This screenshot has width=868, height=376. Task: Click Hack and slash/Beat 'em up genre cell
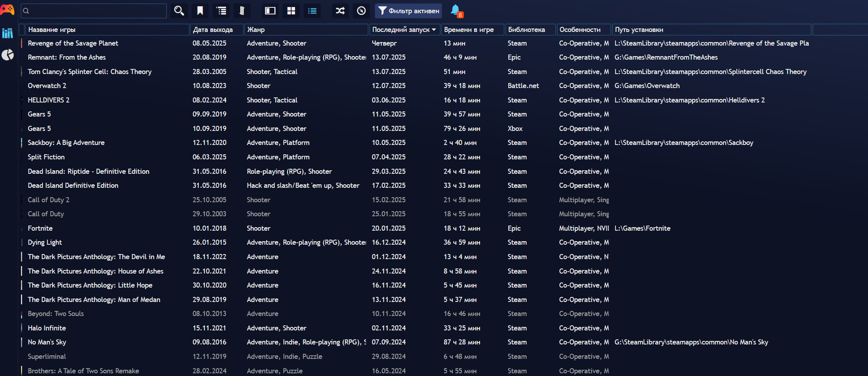[x=303, y=185]
